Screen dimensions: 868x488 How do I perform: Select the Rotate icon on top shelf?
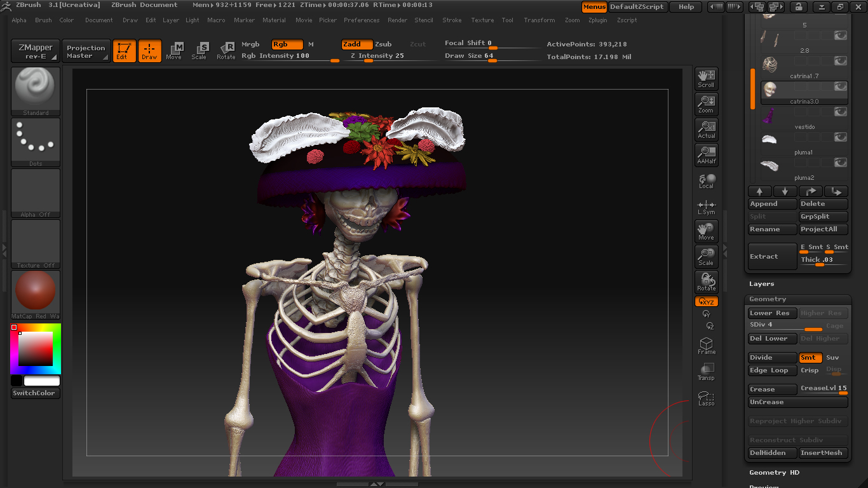coord(226,51)
